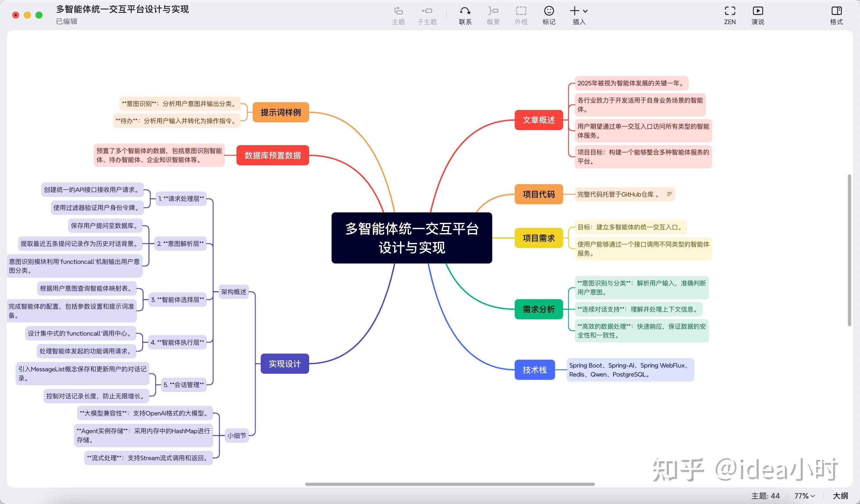The image size is (860, 504).
Task: Click the 外框 boundary icon
Action: click(x=521, y=11)
